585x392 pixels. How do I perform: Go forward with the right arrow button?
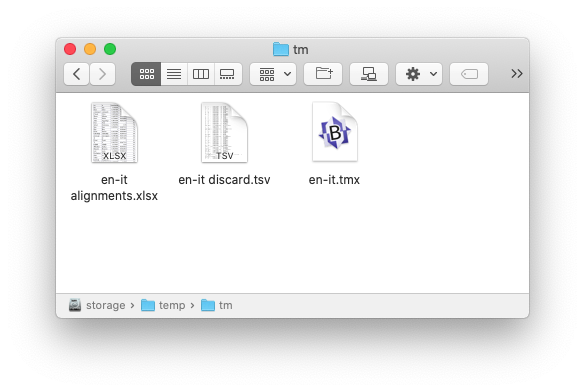[103, 74]
